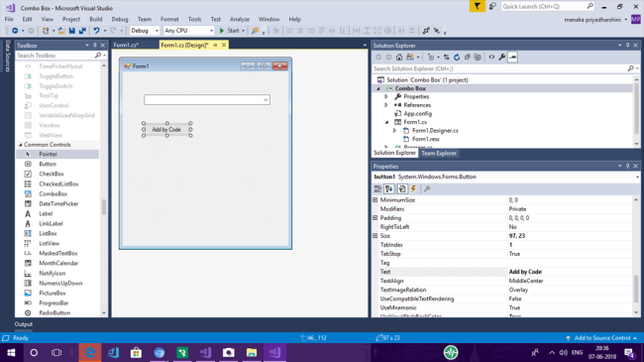
Task: Open Microsoft Edge from the taskbar
Action: pos(90,352)
